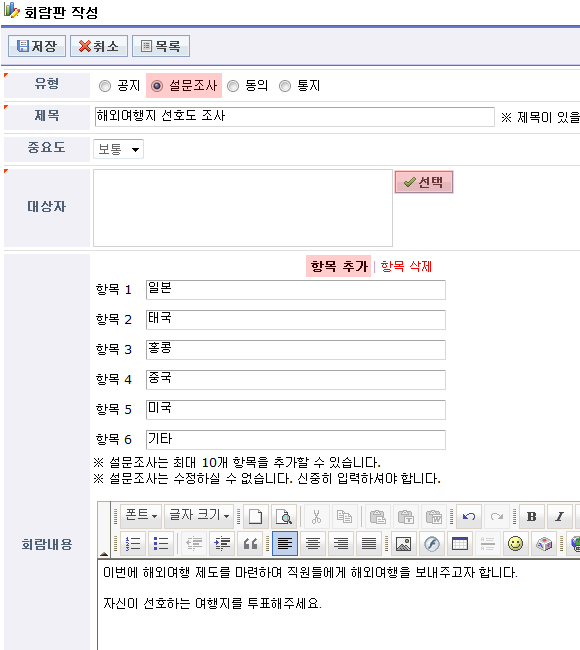Screen dimensions: 580x650
Task: Click into the 제목 title input field
Action: click(x=294, y=117)
